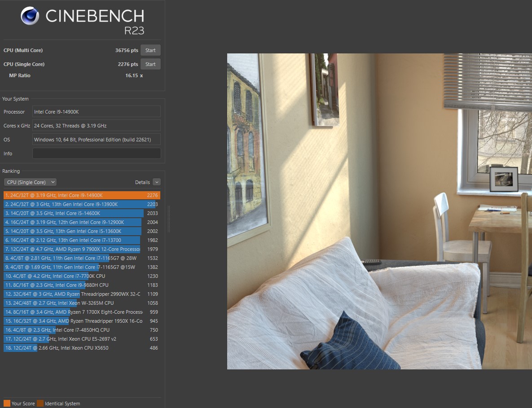Select ranking row 8 i7-1165G7 @ 28W
This screenshot has width=532, height=408.
point(82,258)
